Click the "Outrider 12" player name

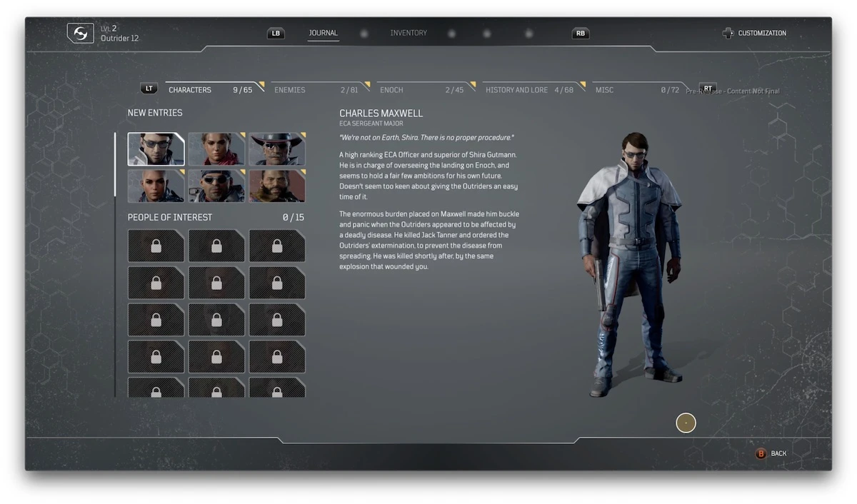120,39
